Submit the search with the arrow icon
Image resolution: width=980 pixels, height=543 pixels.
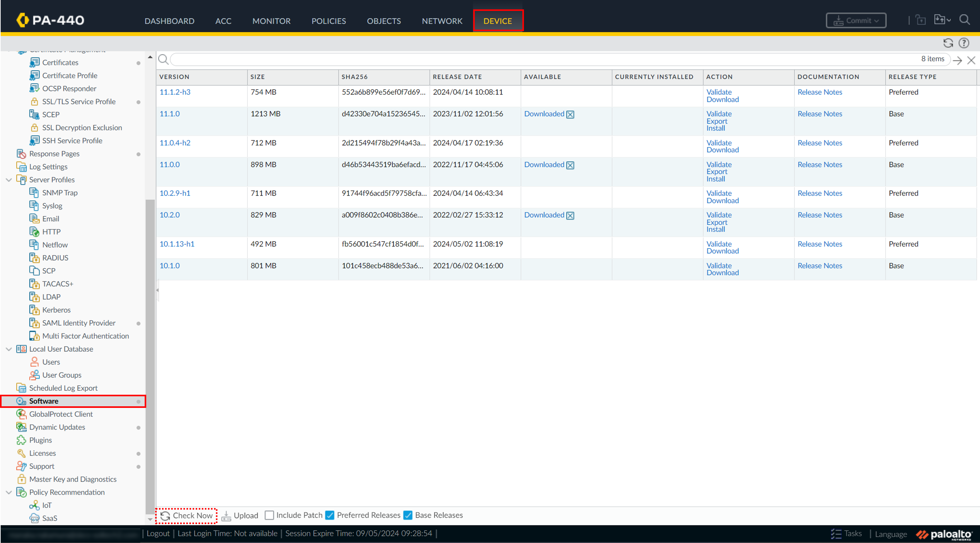pos(957,60)
